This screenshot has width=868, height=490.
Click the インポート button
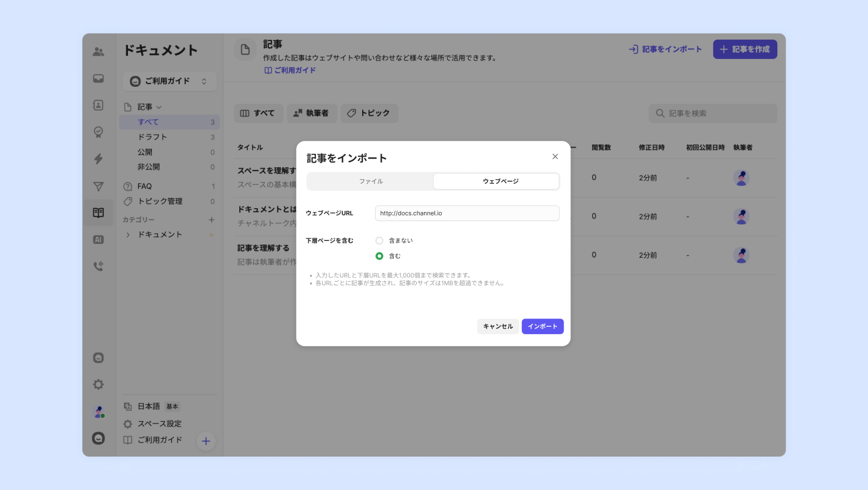point(542,326)
